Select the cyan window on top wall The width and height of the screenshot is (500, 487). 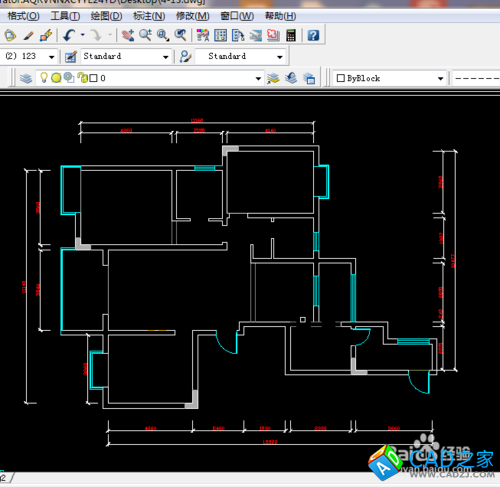[x=205, y=168]
